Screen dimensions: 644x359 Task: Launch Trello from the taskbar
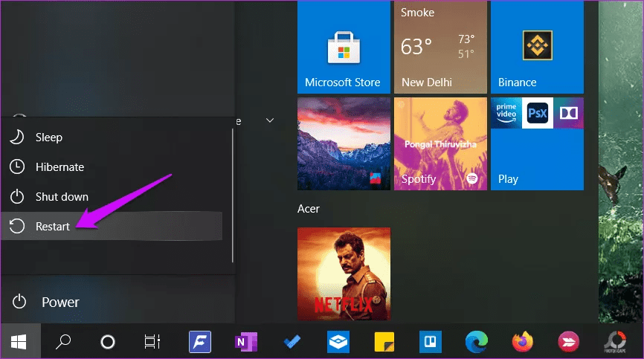431,341
